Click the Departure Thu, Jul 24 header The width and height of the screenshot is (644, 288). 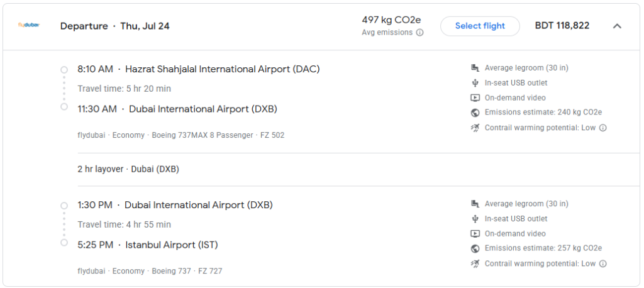[x=114, y=26]
